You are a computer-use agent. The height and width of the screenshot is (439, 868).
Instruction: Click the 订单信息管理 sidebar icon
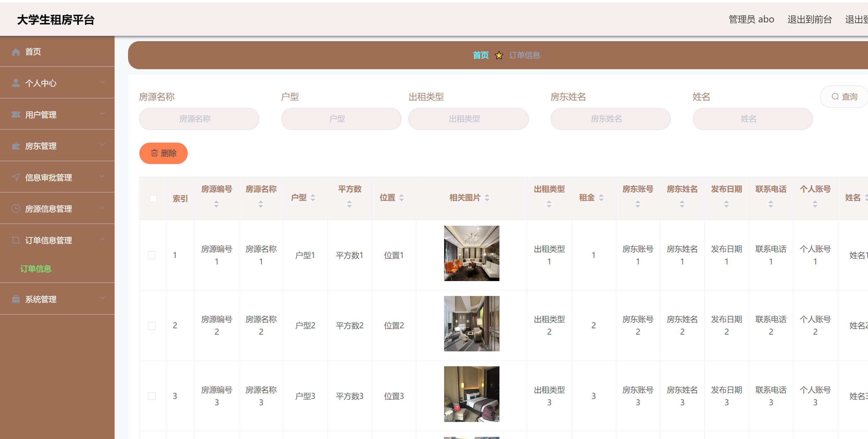click(16, 240)
